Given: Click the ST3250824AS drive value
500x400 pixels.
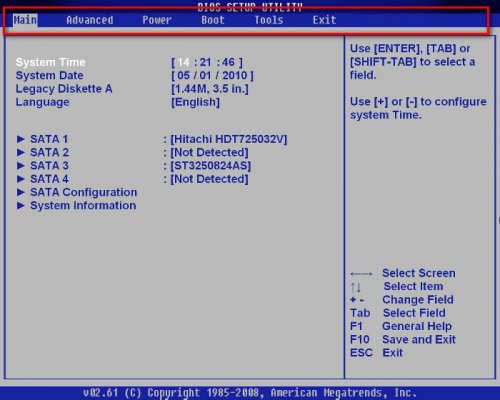Looking at the screenshot, I should (x=211, y=166).
